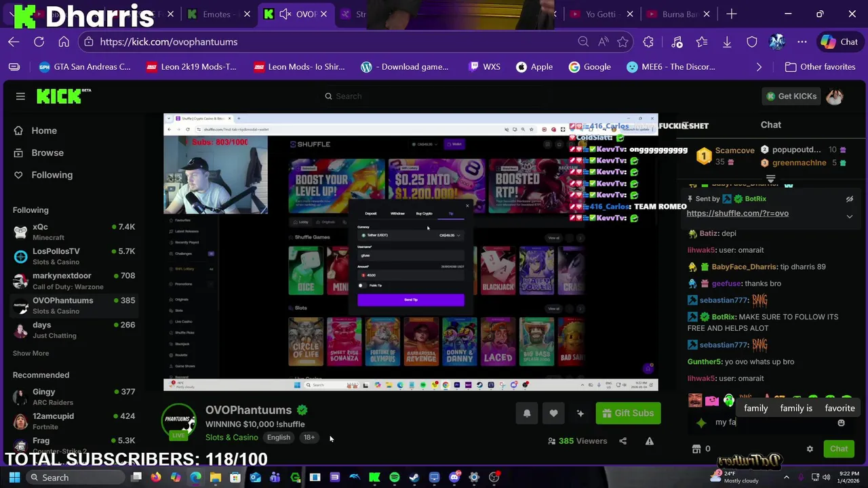The width and height of the screenshot is (868, 488).
Task: Open the Apple bookmark
Action: 534,67
